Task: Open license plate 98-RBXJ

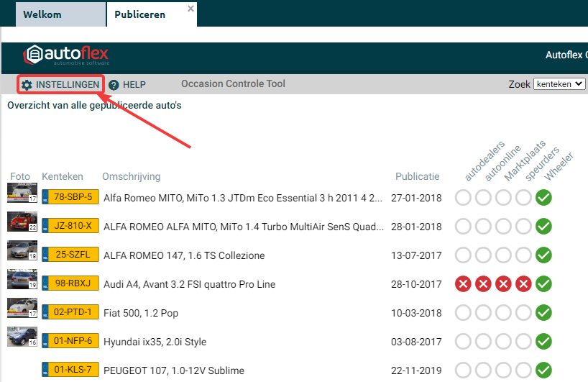Action: point(71,284)
